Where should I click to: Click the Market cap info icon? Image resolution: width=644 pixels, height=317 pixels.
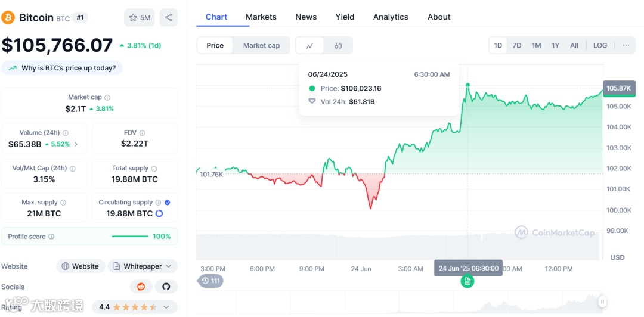click(x=107, y=97)
